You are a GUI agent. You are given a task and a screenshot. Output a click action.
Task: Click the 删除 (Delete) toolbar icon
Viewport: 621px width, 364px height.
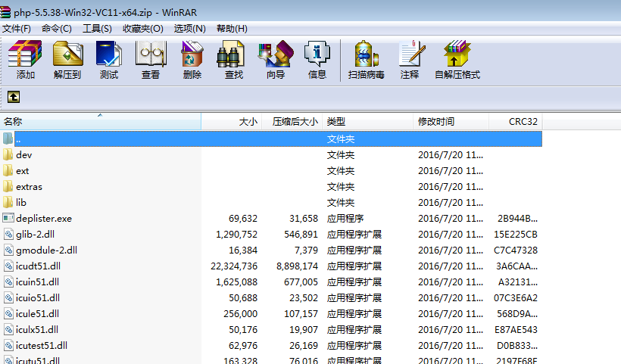pos(192,59)
